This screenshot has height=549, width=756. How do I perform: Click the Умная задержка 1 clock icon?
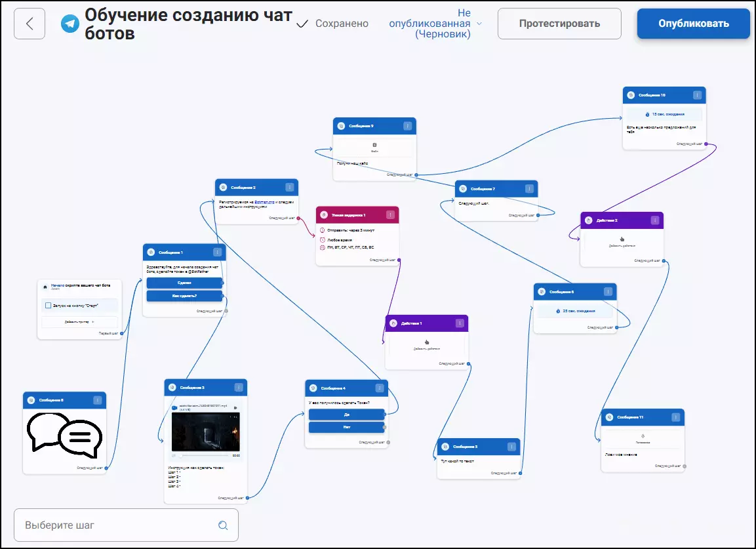pos(324,214)
